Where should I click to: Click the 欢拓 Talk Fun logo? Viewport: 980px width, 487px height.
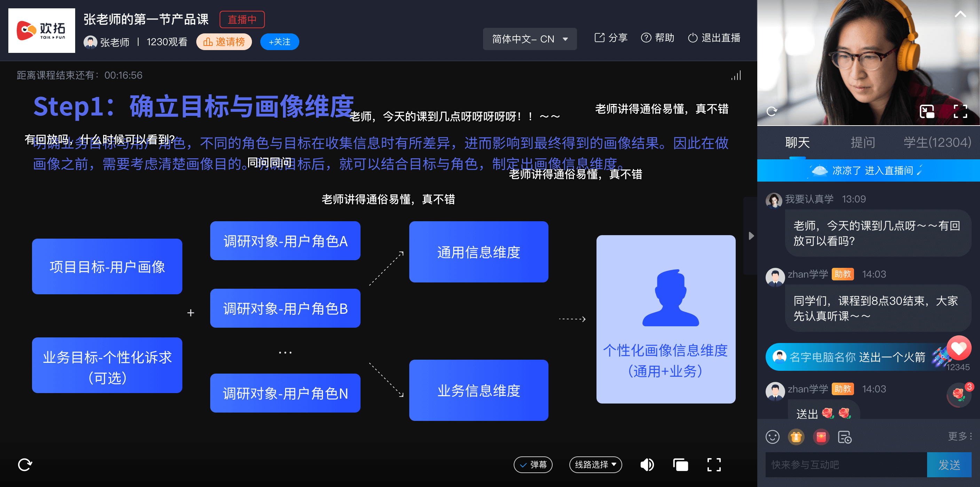point(41,30)
